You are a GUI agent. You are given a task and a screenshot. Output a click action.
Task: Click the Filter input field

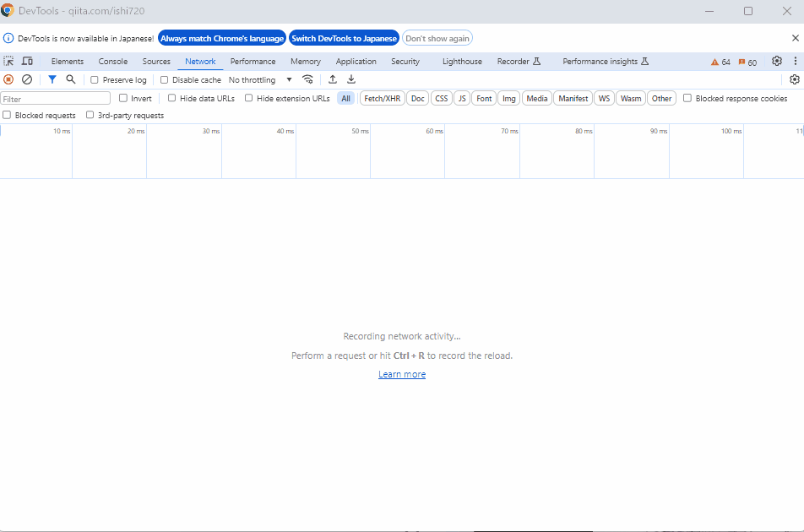[x=55, y=98]
